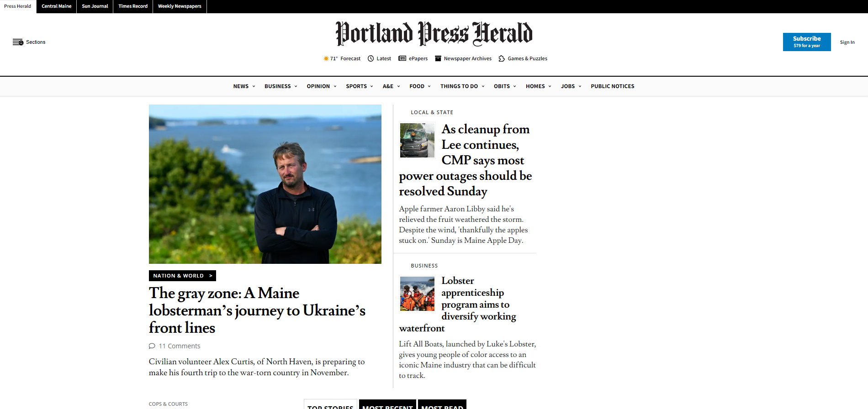
Task: Click the Sign In link
Action: point(847,42)
